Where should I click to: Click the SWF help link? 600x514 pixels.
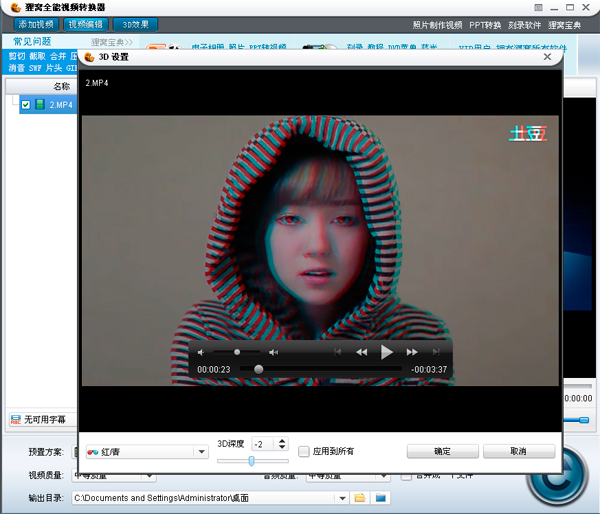(35, 68)
